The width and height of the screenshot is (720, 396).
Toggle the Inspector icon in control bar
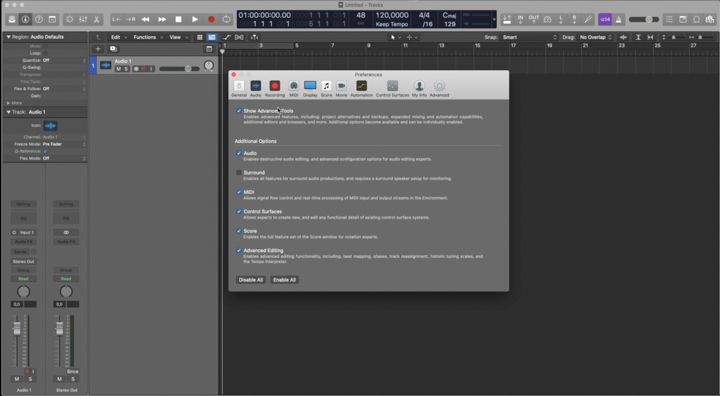tap(26, 19)
